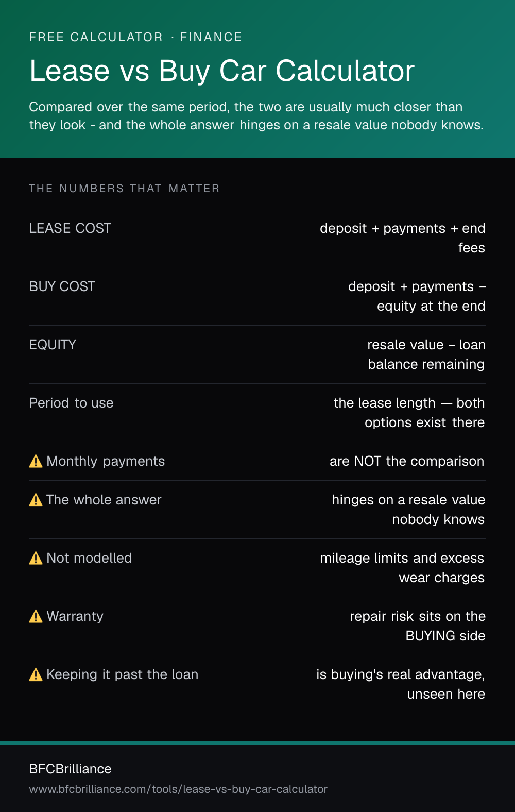Click 'resale value – loan balance remaining' text
Viewport: 515px width, 812px height.
pos(426,354)
